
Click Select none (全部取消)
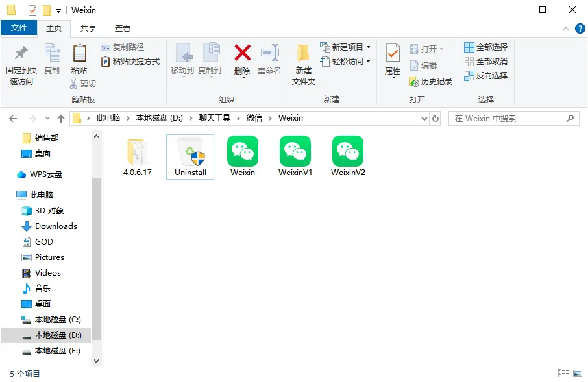pos(485,62)
